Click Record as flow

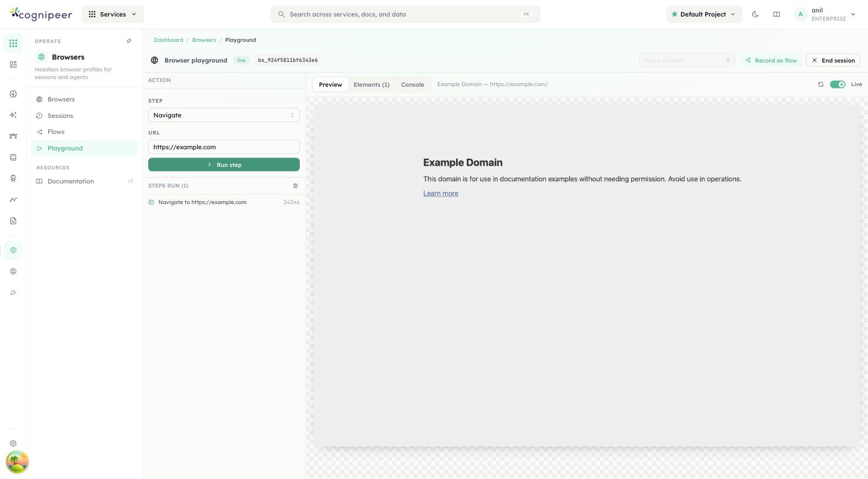click(771, 60)
